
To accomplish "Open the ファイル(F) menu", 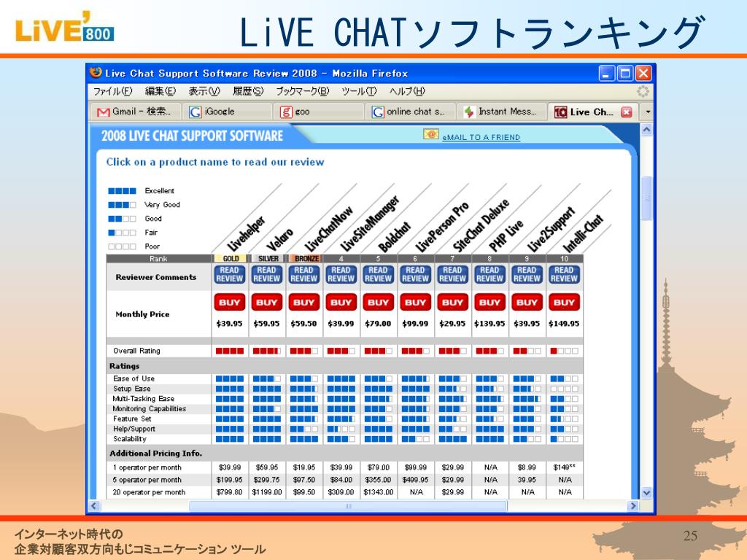I will 112,91.
